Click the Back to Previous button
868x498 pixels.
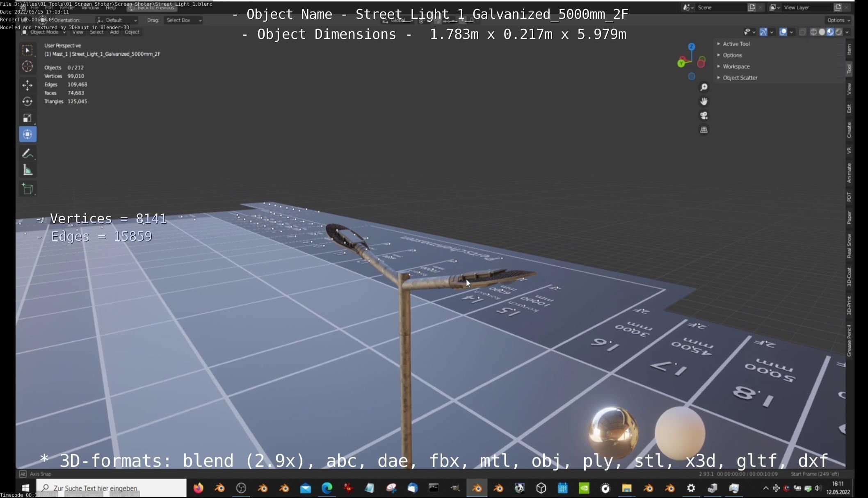[151, 8]
